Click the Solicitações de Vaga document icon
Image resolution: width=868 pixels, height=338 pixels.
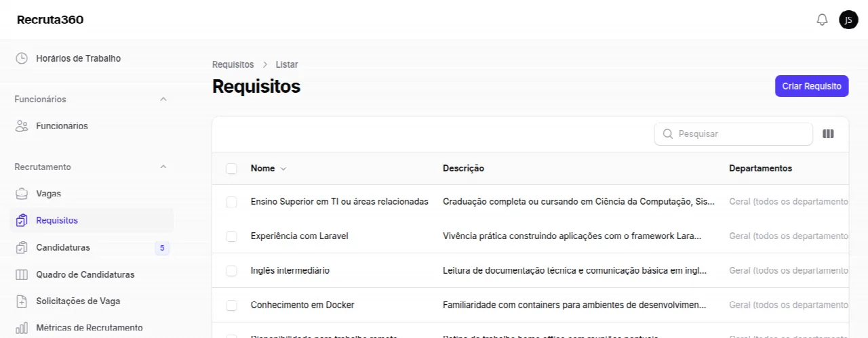click(x=22, y=301)
